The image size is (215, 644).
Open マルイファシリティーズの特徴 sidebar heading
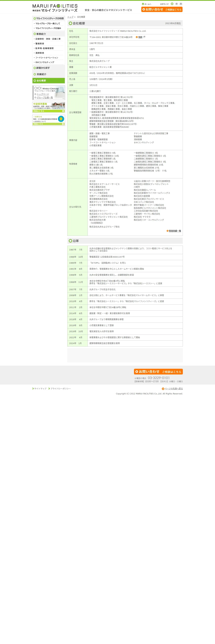pos(49,18)
